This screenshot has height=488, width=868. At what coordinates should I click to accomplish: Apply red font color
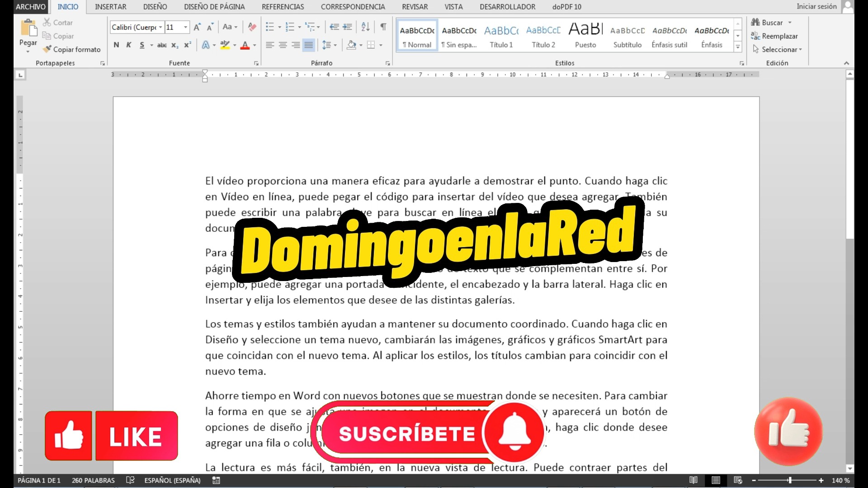(x=245, y=45)
